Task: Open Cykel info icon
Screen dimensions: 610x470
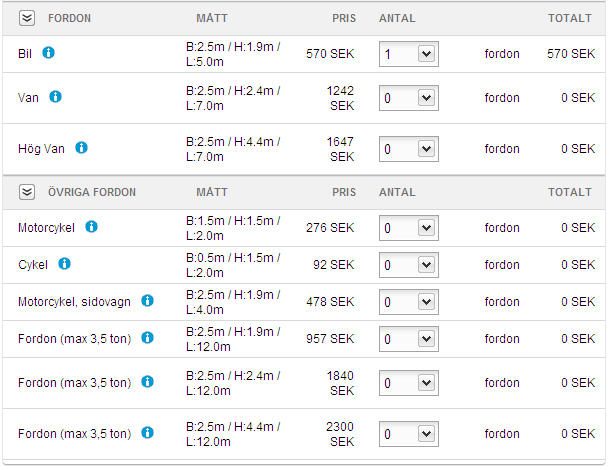Action: 65,264
